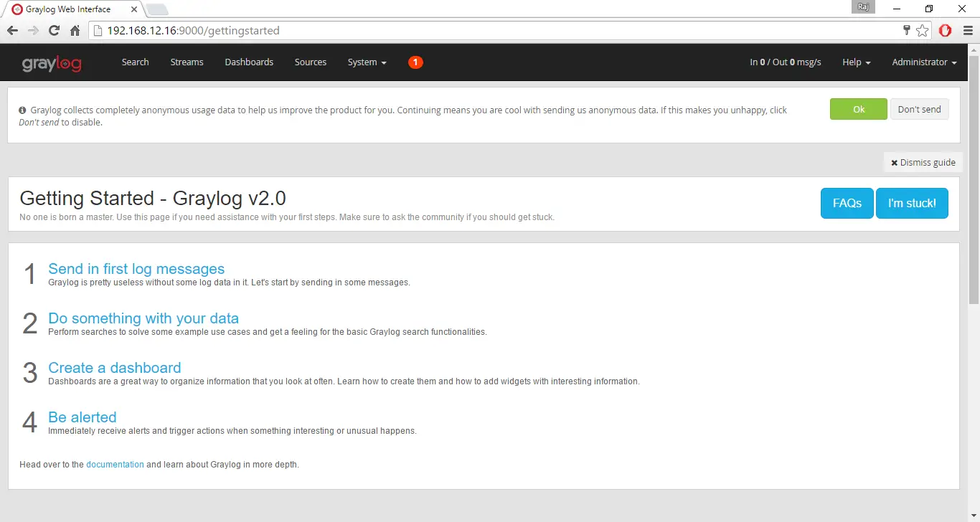Click the green Ok button
This screenshot has height=522, width=980.
[x=859, y=109]
